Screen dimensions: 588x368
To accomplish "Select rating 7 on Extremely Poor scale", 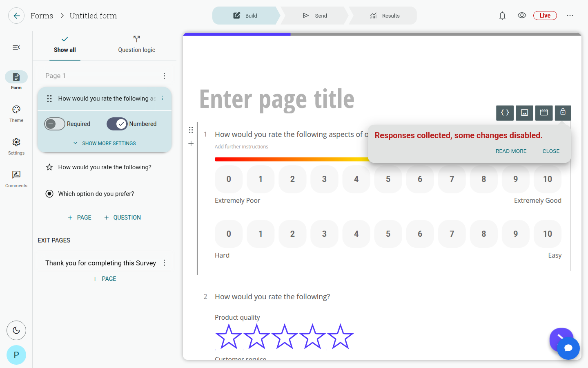I will 452,179.
